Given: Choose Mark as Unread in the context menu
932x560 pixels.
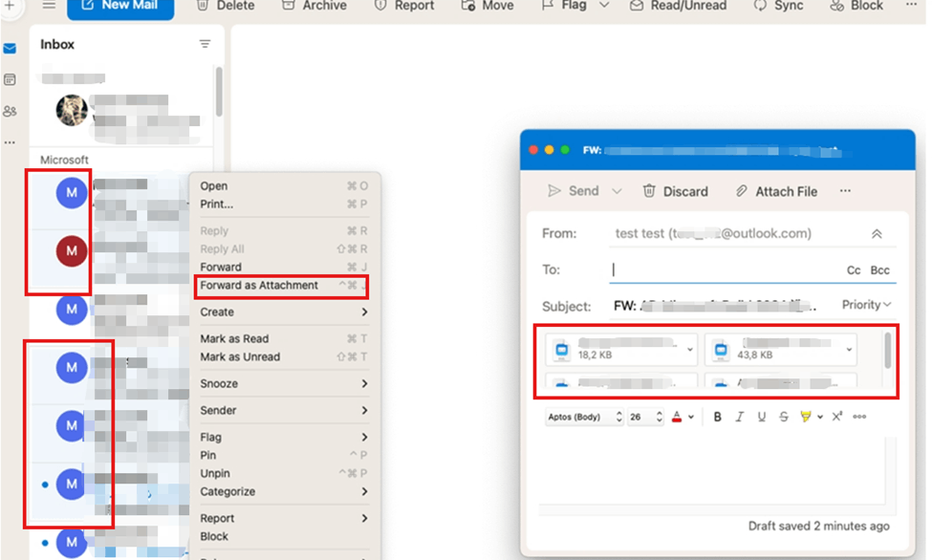Looking at the screenshot, I should click(x=284, y=356).
